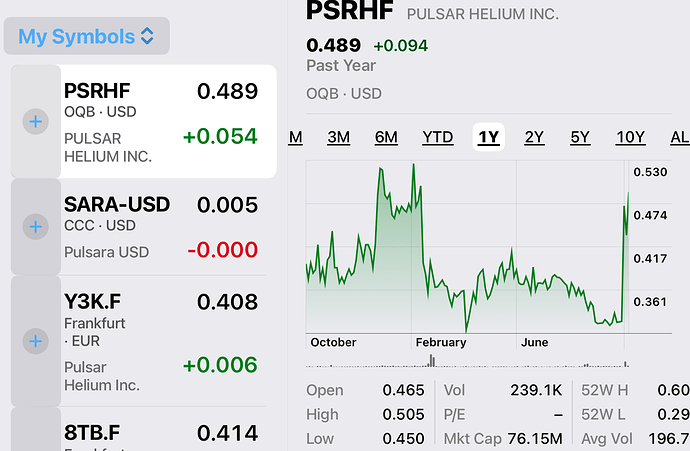
Task: Toggle Y3K.F change value +0.006
Action: click(220, 366)
